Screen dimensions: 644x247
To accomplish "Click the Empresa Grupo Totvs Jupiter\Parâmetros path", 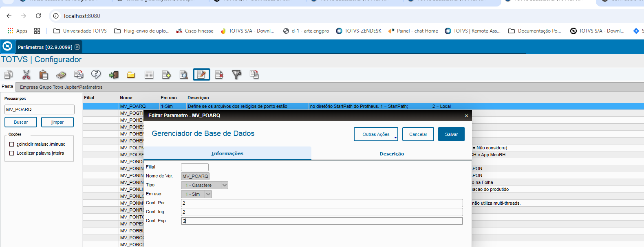I will click(61, 87).
